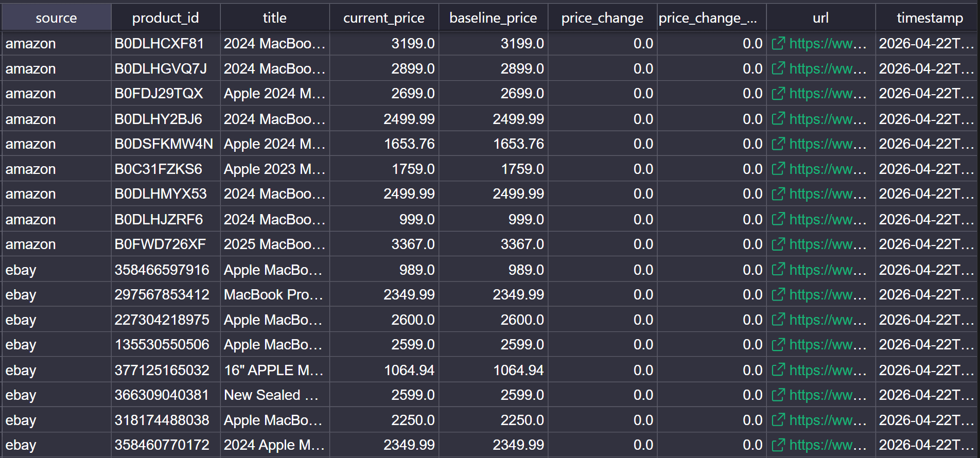Open external link icon in B0DLHGVQ7J row
The image size is (980, 458).
[x=778, y=68]
